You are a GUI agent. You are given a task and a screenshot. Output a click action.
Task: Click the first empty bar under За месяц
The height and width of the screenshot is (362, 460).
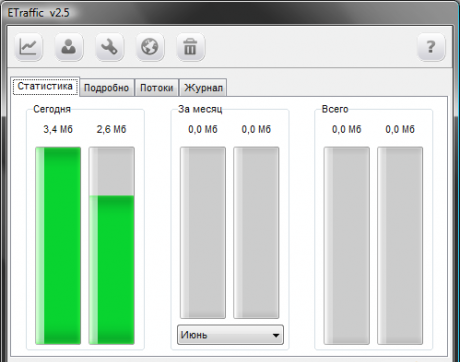(203, 233)
